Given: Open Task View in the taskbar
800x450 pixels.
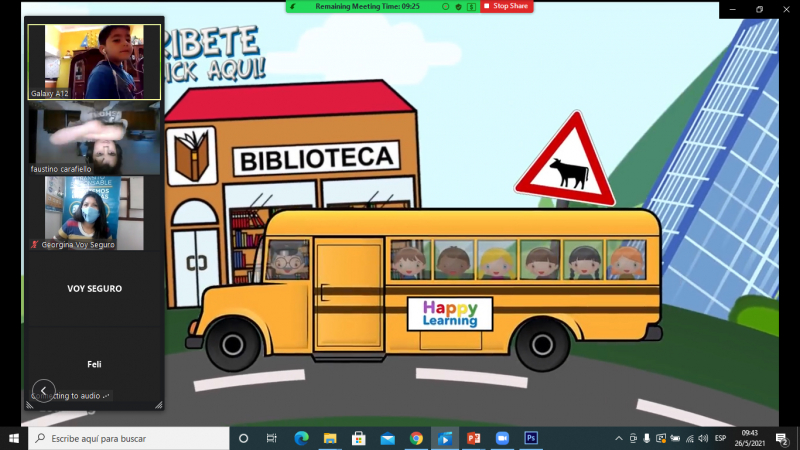Looking at the screenshot, I should point(271,438).
